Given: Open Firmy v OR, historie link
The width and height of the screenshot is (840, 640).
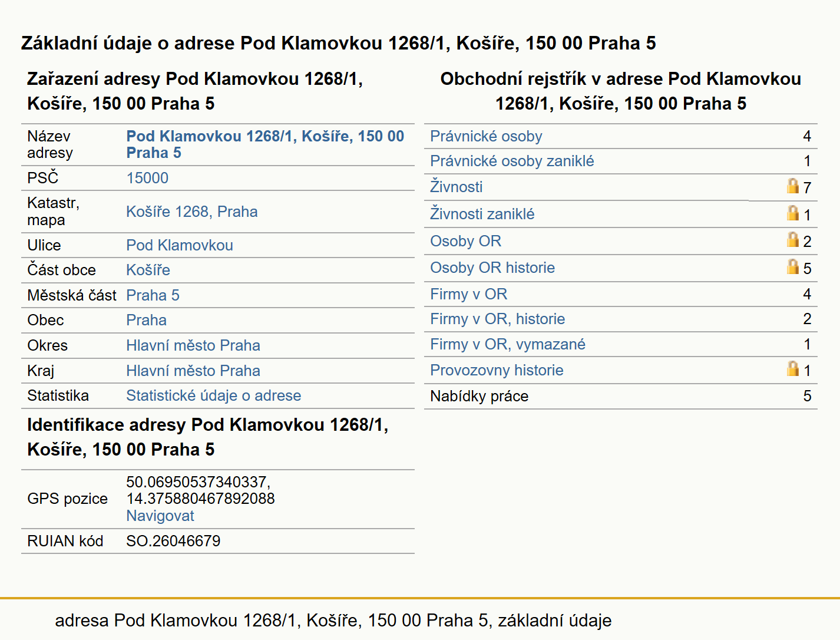Looking at the screenshot, I should point(497,319).
